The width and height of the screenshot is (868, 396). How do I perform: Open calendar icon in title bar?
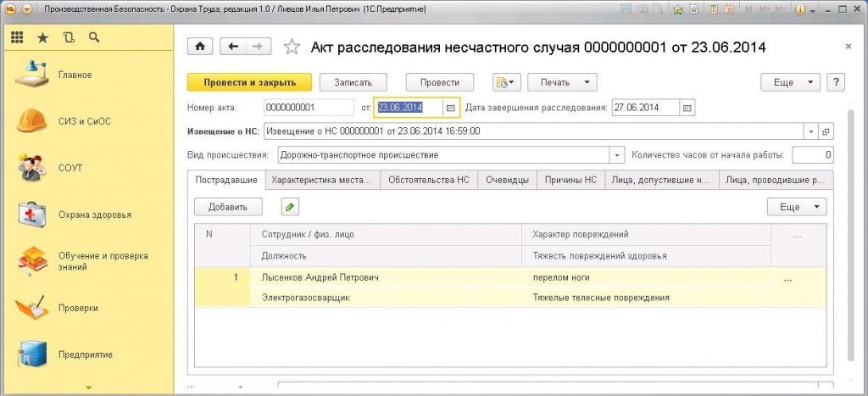(730, 9)
